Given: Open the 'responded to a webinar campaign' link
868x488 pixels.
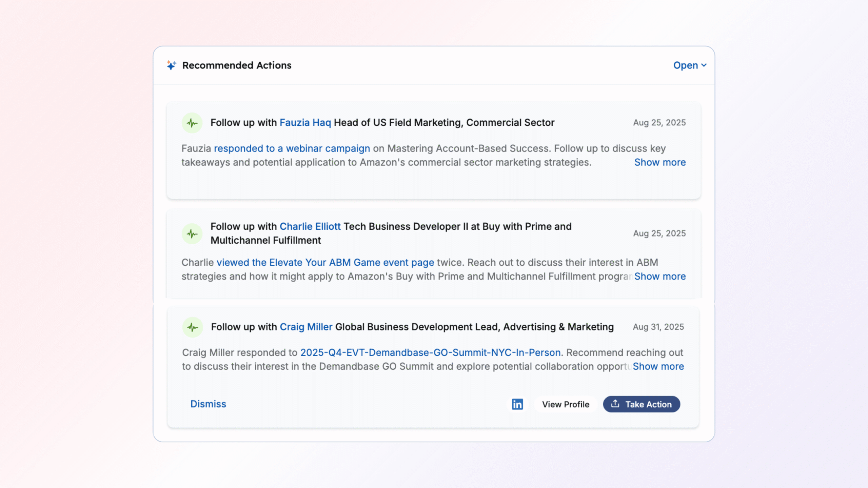Looking at the screenshot, I should pyautogui.click(x=292, y=148).
